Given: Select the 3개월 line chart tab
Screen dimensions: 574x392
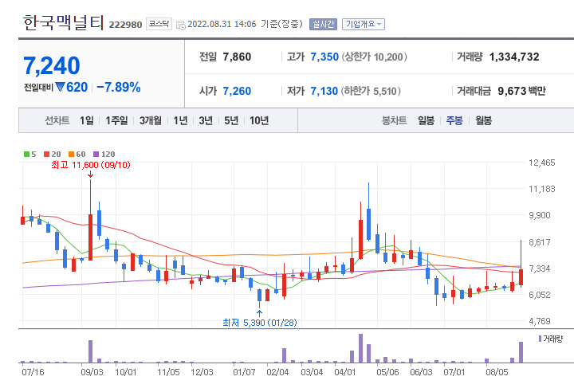Looking at the screenshot, I should pos(150,120).
